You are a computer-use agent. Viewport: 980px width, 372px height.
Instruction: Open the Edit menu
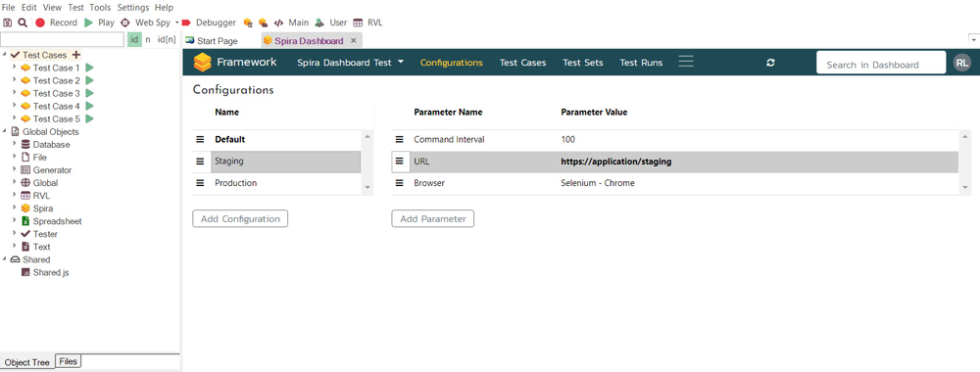point(28,8)
